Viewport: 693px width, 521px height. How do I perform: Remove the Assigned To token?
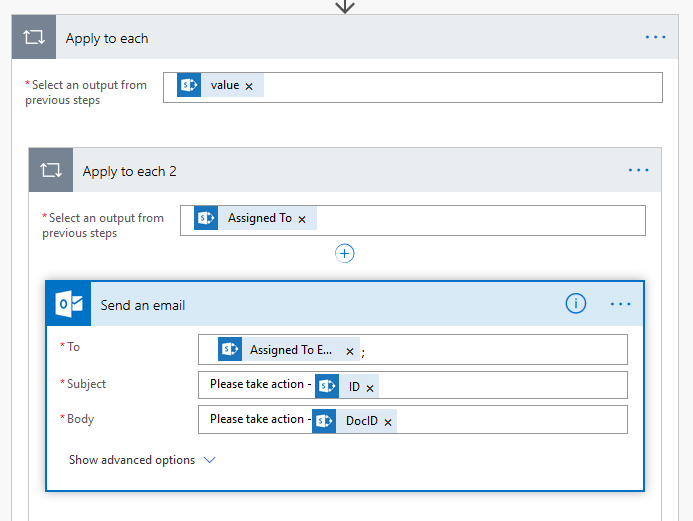(302, 219)
